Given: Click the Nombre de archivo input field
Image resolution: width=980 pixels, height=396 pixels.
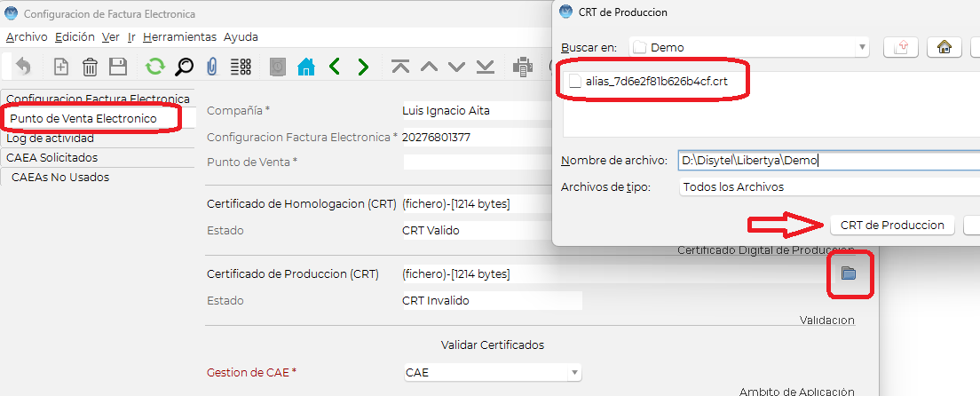Looking at the screenshot, I should 829,160.
